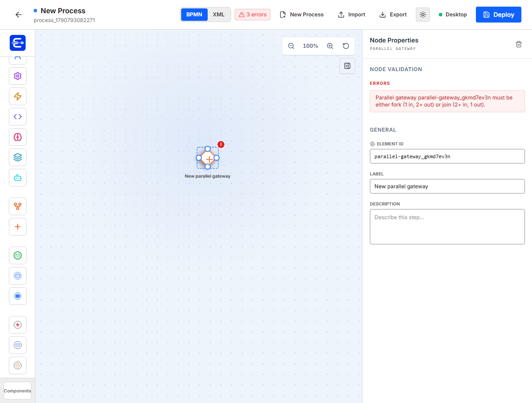Image resolution: width=532 pixels, height=403 pixels.
Task: Add a purple gear service task
Action: click(x=18, y=76)
